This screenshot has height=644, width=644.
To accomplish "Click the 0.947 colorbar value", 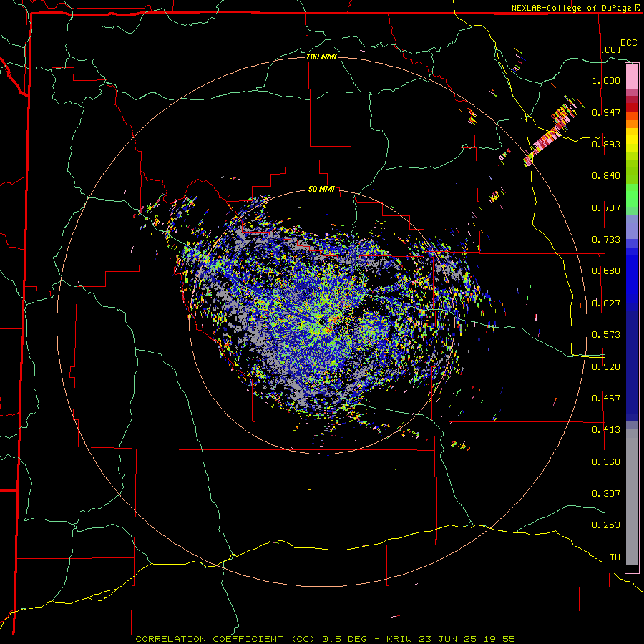I will coord(606,112).
